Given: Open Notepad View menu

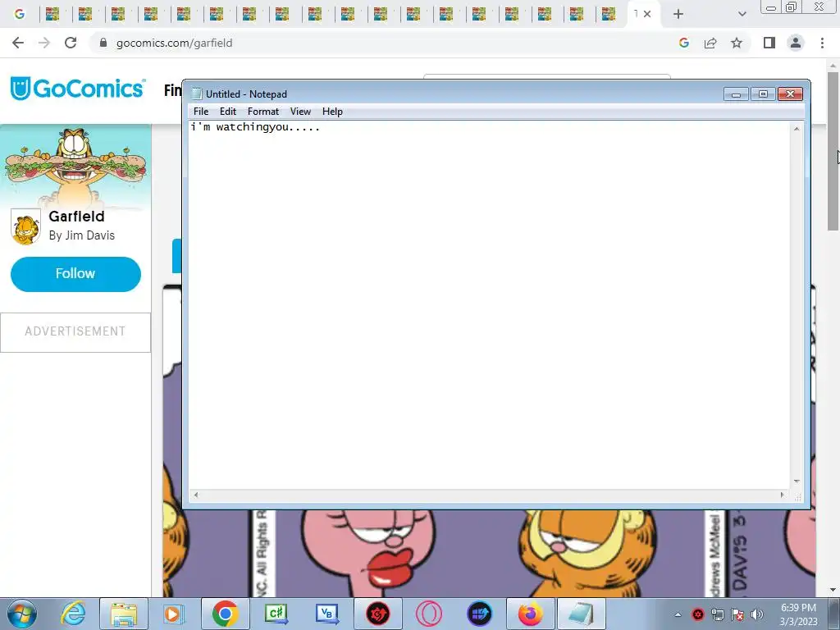Looking at the screenshot, I should point(300,112).
